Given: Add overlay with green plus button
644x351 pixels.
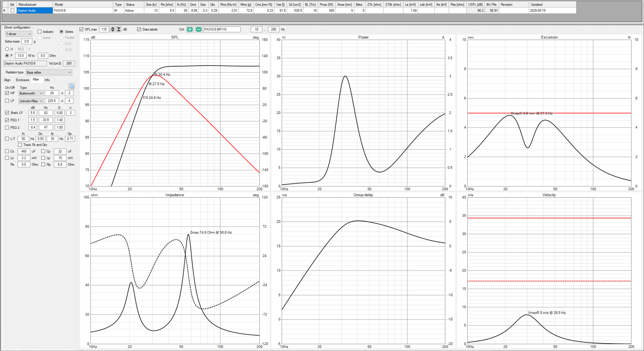Looking at the screenshot, I should click(x=190, y=29).
